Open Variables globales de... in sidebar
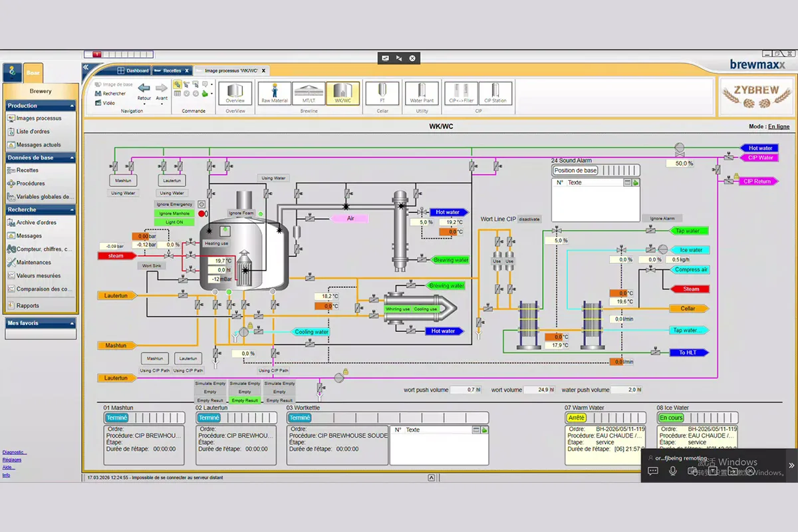 tap(40, 197)
